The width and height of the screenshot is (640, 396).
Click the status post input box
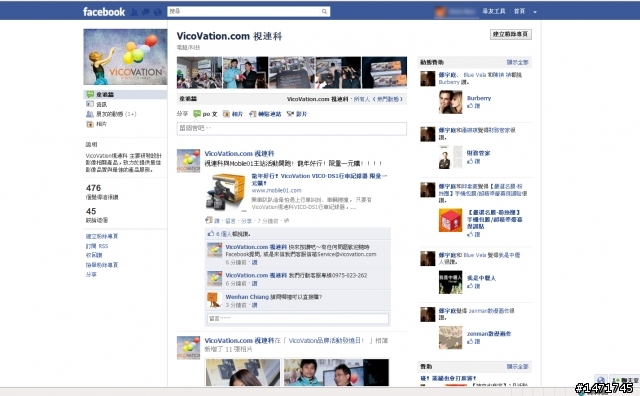point(292,129)
